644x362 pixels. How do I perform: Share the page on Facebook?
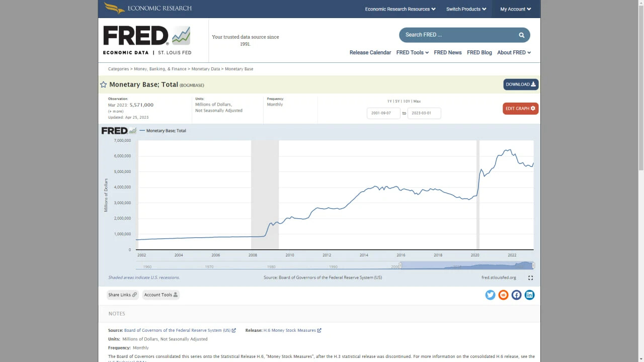[x=516, y=295]
